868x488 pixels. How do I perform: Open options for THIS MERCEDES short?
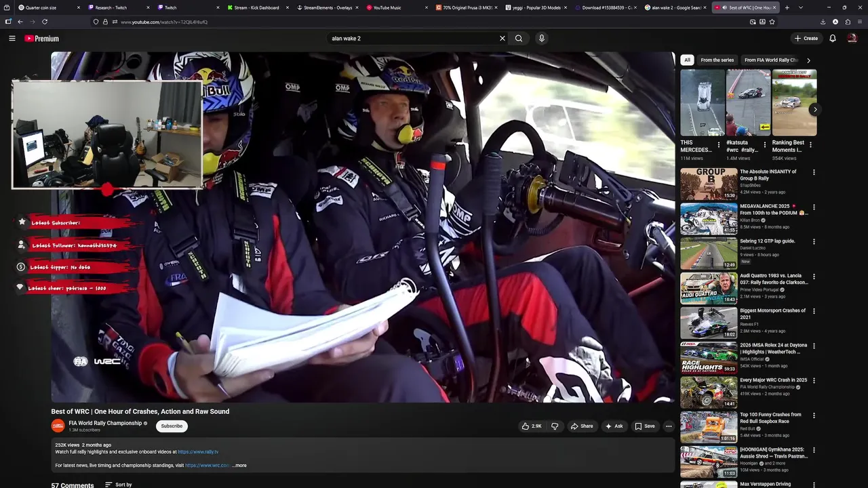pyautogui.click(x=719, y=144)
